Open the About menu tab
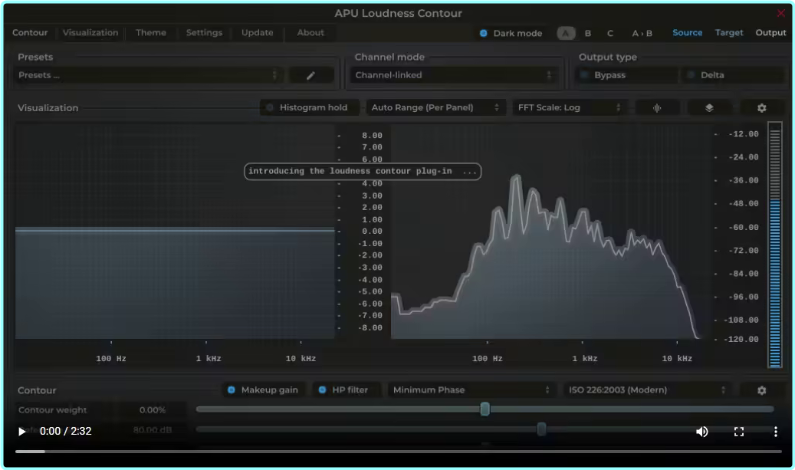The width and height of the screenshot is (795, 470). pyautogui.click(x=310, y=32)
